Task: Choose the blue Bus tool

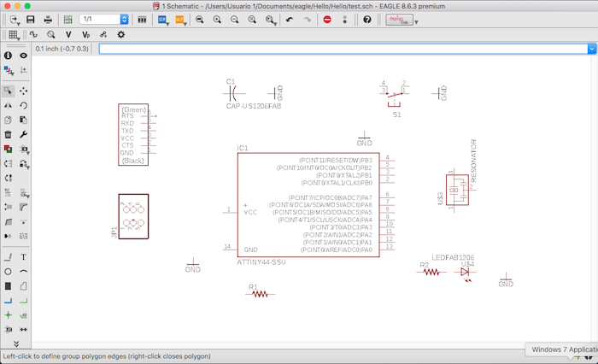Action: click(8, 301)
